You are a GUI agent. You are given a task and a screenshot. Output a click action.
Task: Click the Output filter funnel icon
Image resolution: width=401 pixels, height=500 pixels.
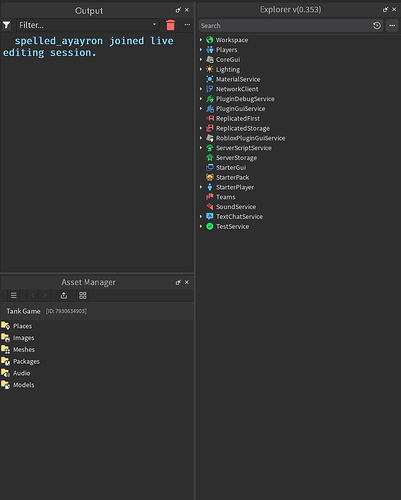coord(6,25)
